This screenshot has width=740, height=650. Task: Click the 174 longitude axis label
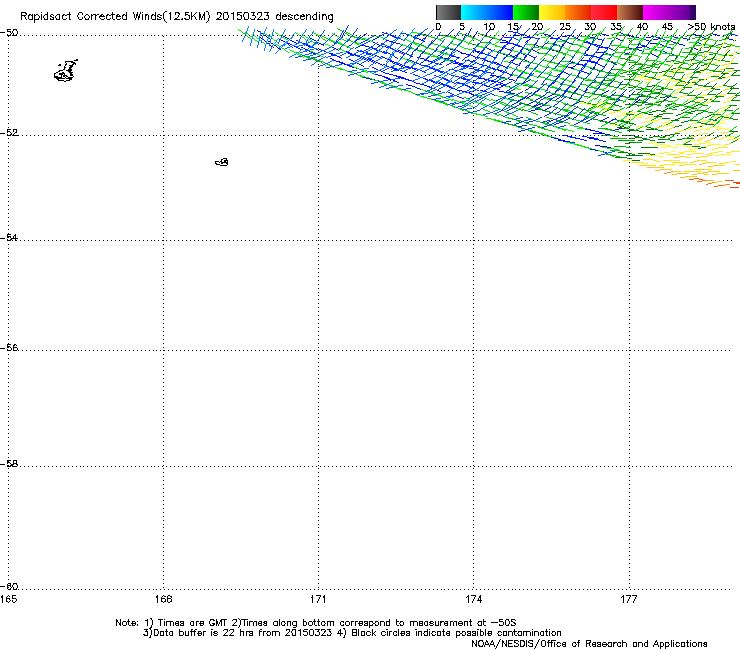[x=474, y=599]
